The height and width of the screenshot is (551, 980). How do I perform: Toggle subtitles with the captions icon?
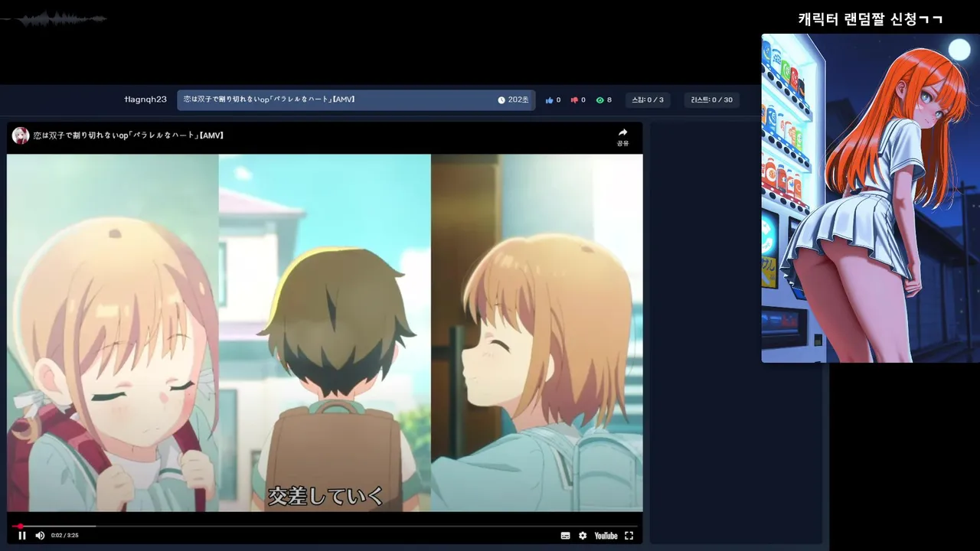point(565,536)
